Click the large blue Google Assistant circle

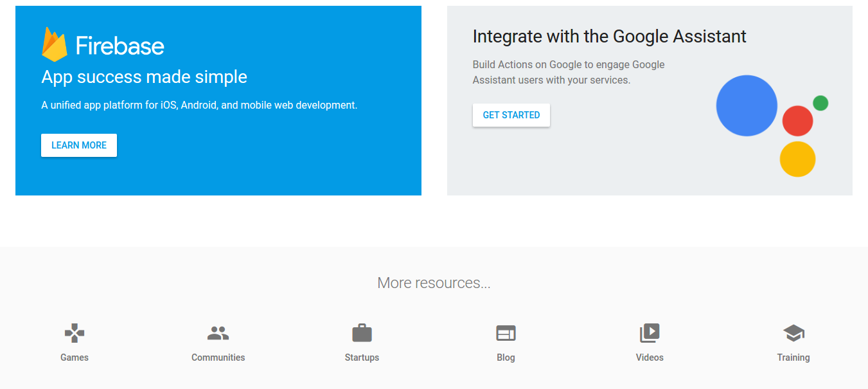click(747, 105)
